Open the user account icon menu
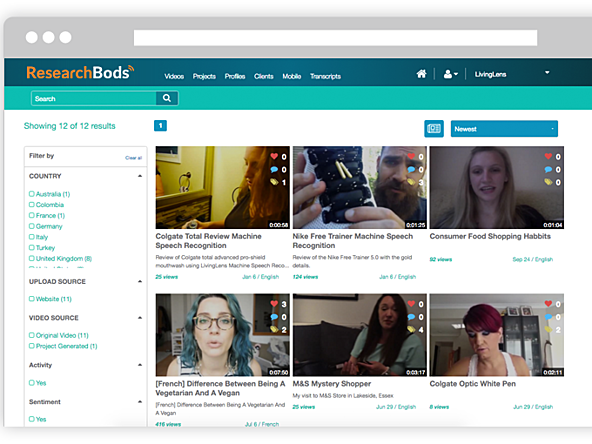This screenshot has height=444, width=592. 450,74
